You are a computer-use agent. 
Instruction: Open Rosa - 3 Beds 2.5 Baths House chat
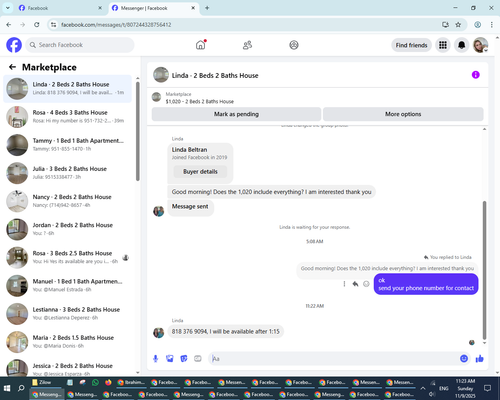click(67, 257)
